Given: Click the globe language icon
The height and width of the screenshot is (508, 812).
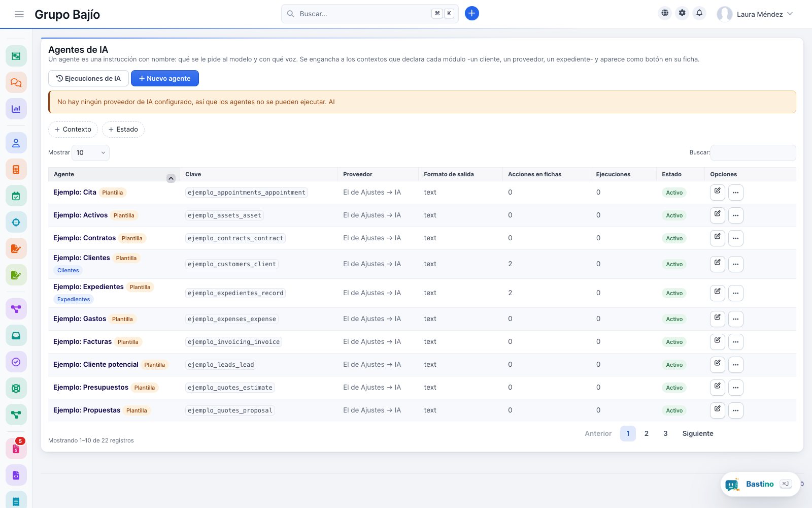Looking at the screenshot, I should click(665, 13).
